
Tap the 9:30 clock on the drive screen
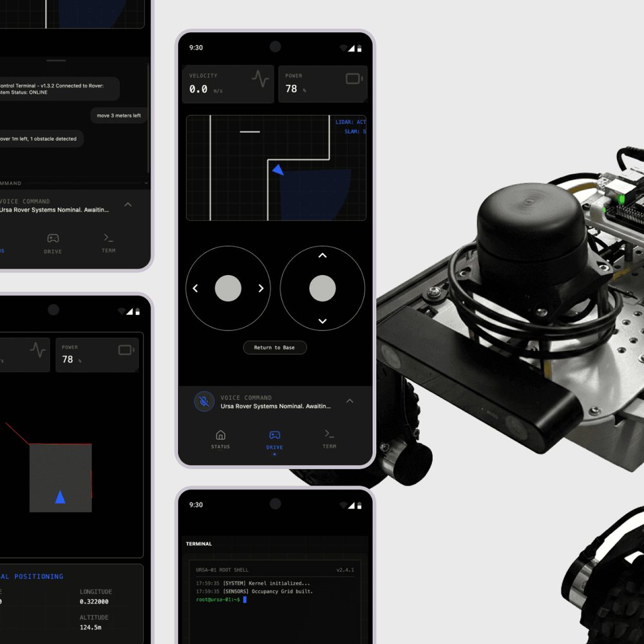click(196, 48)
